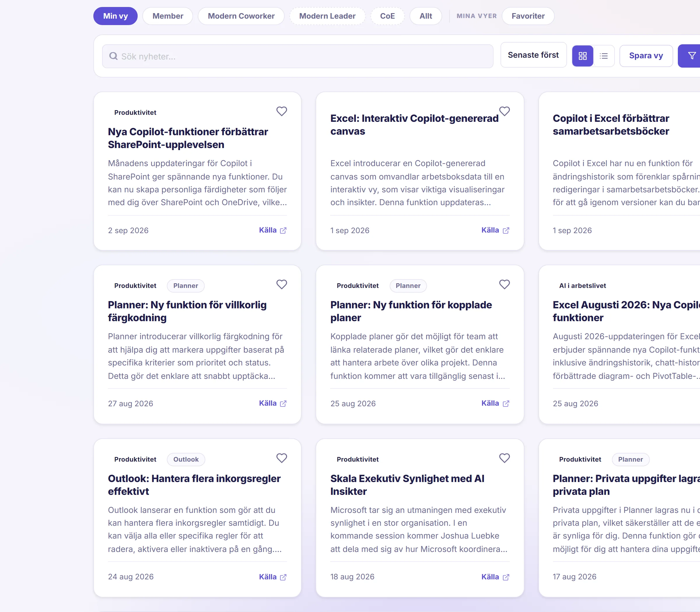Favorite the Excel Interaktiv Copilot-genererad canvas article

point(504,111)
